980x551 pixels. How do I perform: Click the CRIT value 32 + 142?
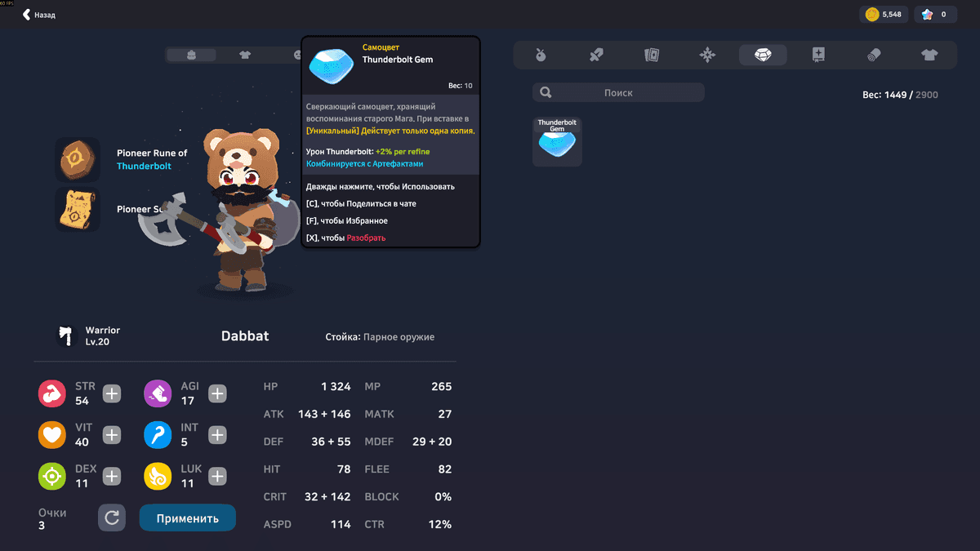pos(326,496)
